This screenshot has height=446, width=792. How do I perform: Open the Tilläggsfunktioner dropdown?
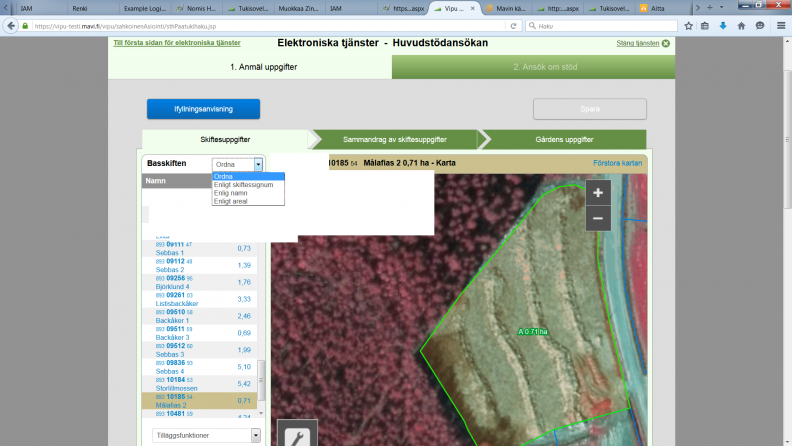click(x=206, y=435)
